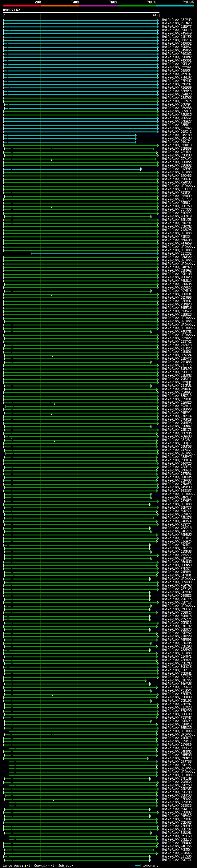Open hit UniRef100_Q6RS61

point(177,118)
